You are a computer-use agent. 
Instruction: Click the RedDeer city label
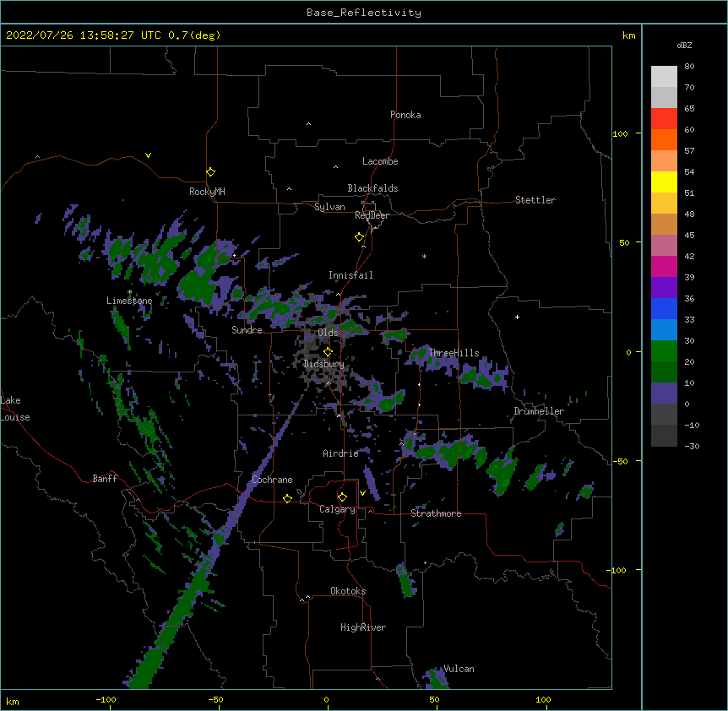pyautogui.click(x=372, y=215)
